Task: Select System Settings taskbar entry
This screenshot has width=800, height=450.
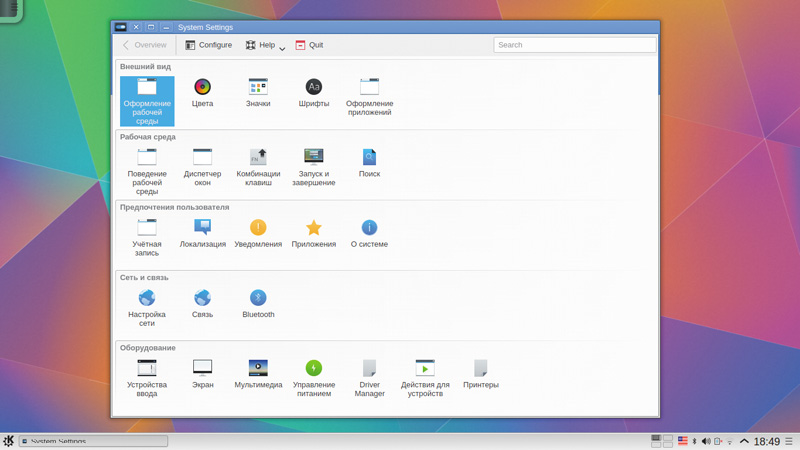Action: click(93, 441)
